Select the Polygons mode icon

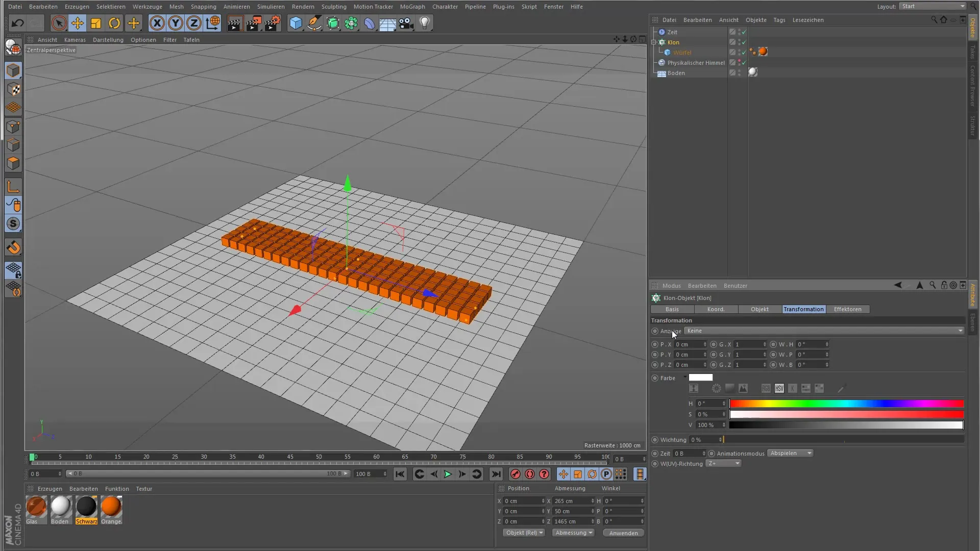pyautogui.click(x=13, y=164)
